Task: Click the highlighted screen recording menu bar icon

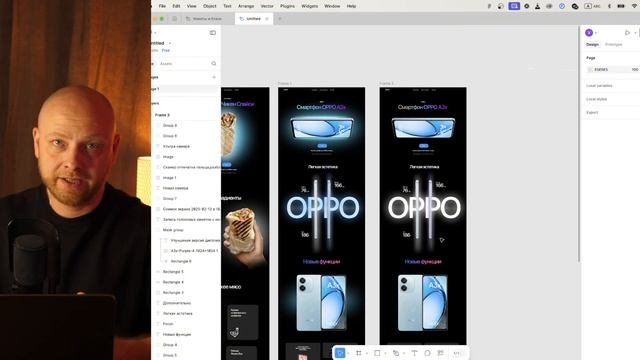Action: [x=514, y=6]
